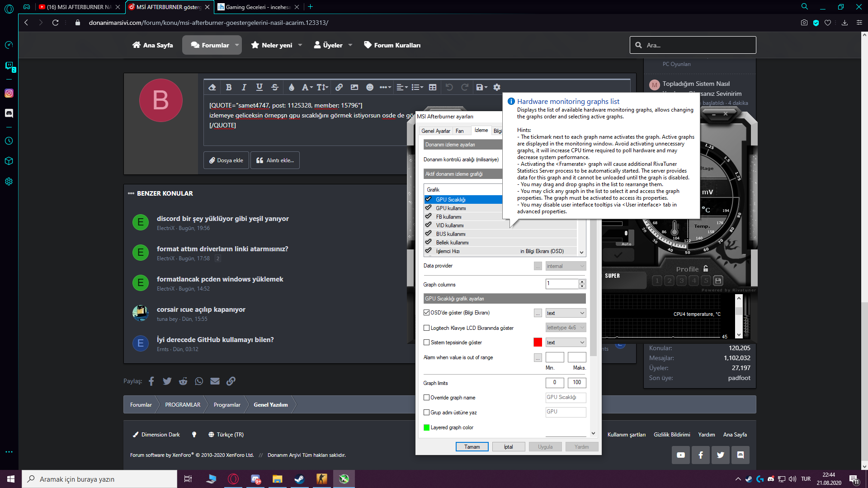The image size is (868, 488).
Task: Click the Graph columns stepper arrows
Action: [582, 284]
